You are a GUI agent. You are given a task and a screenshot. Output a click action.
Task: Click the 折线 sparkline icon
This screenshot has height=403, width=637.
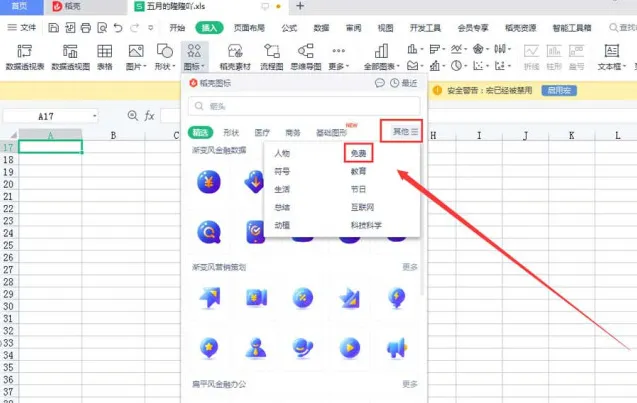point(531,57)
